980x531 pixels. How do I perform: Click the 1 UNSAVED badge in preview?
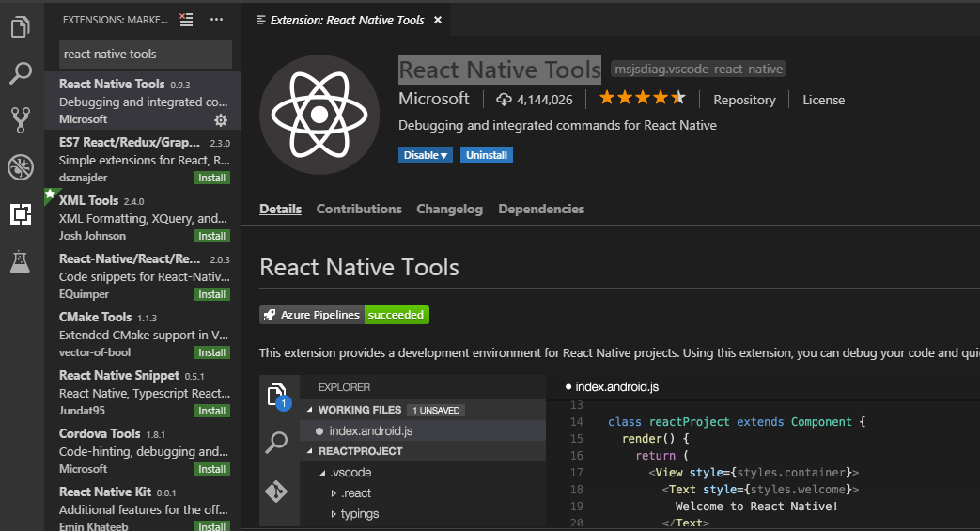[436, 411]
